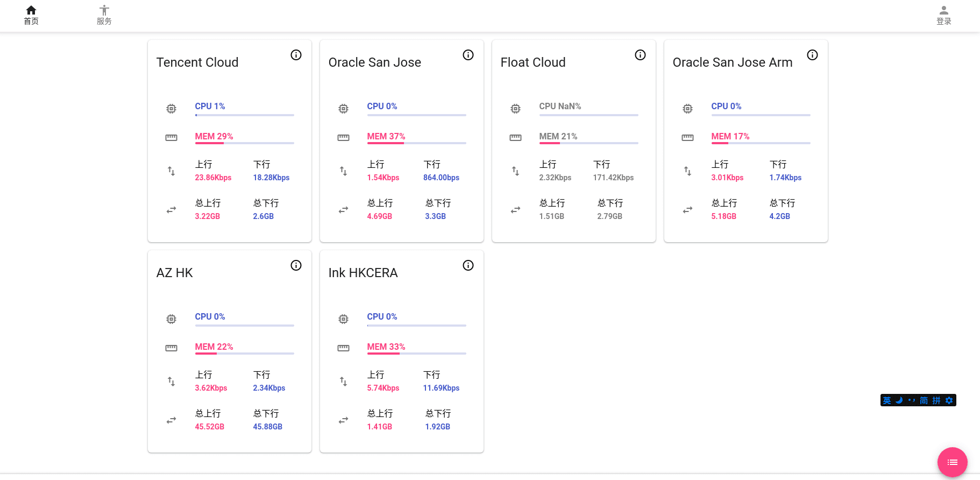Open info for Tencent Cloud server
Screen dimensions: 980x480
click(x=296, y=55)
